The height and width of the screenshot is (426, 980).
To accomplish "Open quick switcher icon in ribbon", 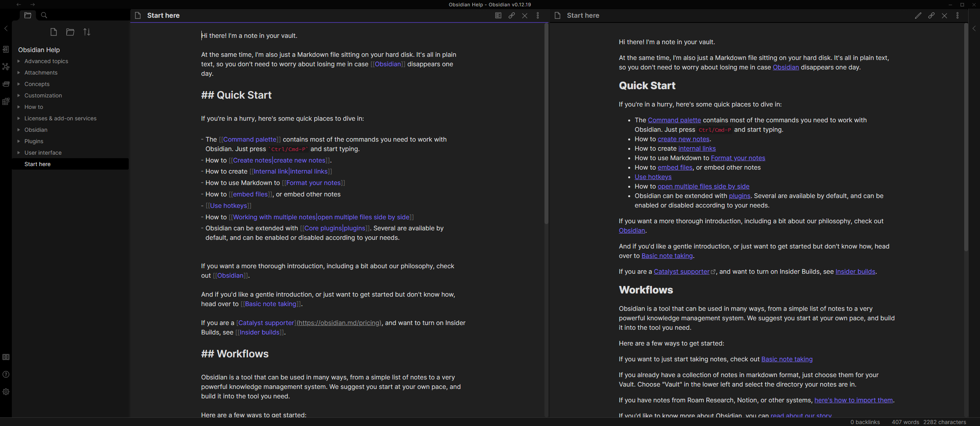I will [6, 49].
